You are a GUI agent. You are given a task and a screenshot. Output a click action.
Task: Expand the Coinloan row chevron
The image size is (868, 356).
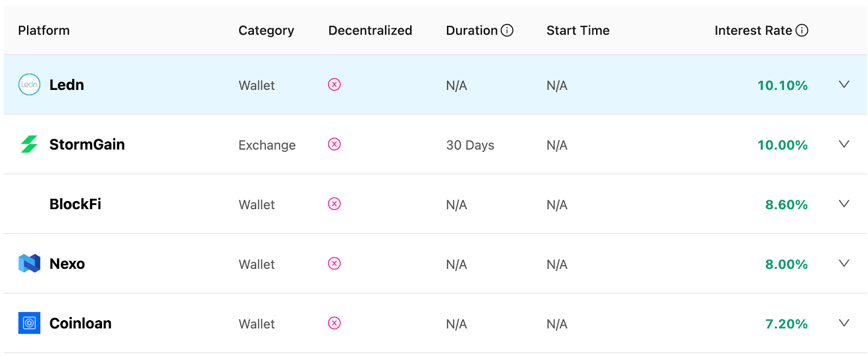tap(844, 323)
